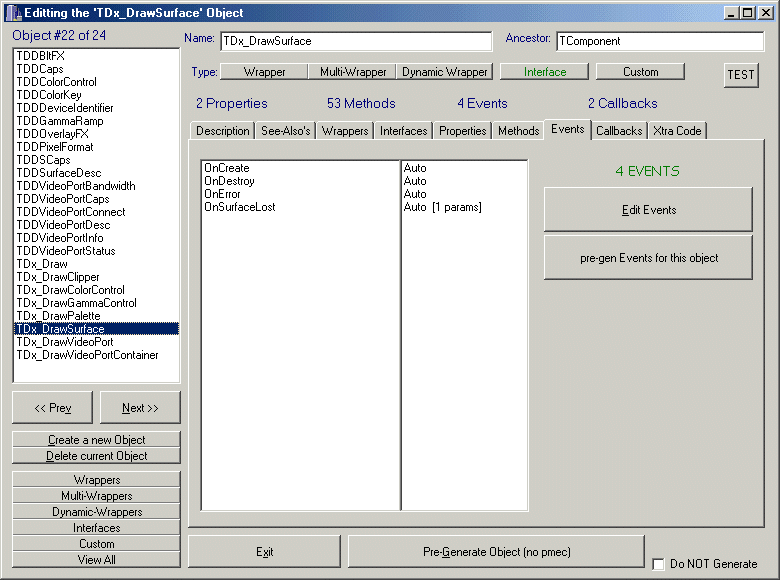Switch to the Callbacks tab
780x580 pixels.
(x=619, y=131)
